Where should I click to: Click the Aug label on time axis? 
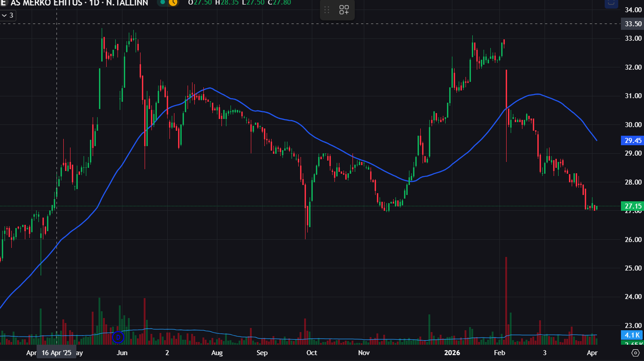(x=217, y=353)
